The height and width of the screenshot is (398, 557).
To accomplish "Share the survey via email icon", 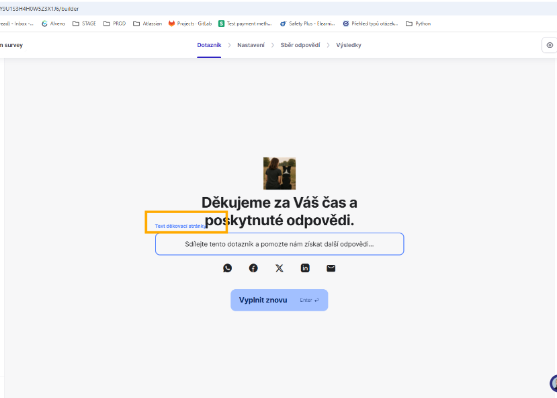I will click(x=331, y=268).
